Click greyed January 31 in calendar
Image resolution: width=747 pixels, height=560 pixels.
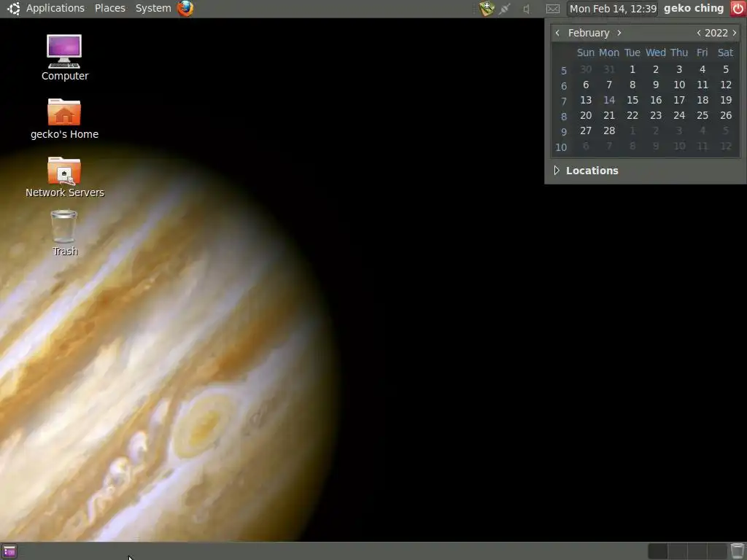pyautogui.click(x=609, y=69)
